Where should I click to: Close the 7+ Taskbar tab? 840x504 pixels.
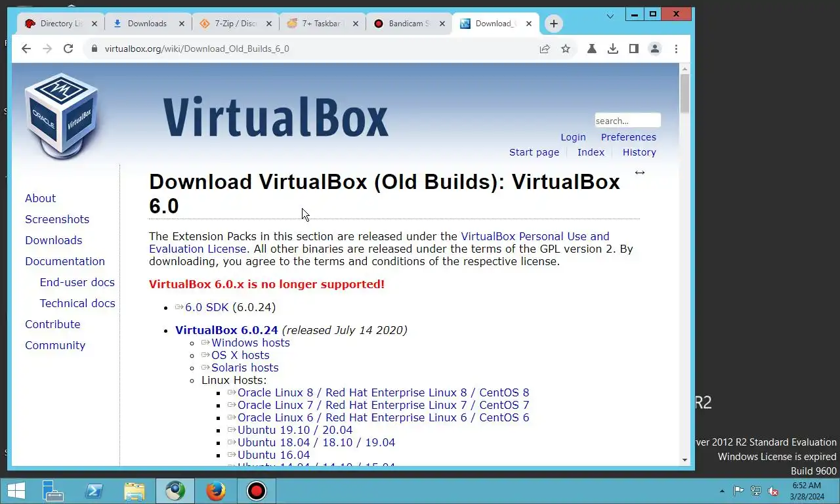356,24
